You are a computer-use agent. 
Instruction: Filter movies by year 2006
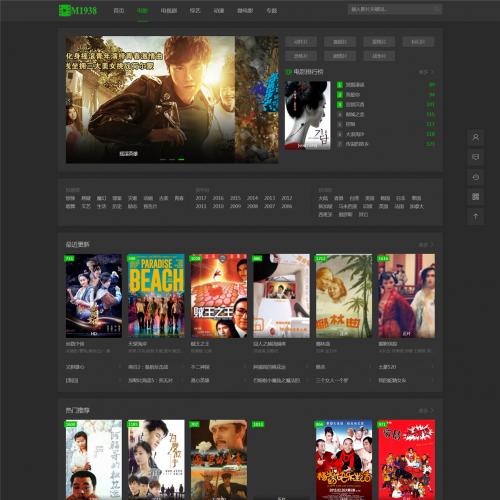287,206
